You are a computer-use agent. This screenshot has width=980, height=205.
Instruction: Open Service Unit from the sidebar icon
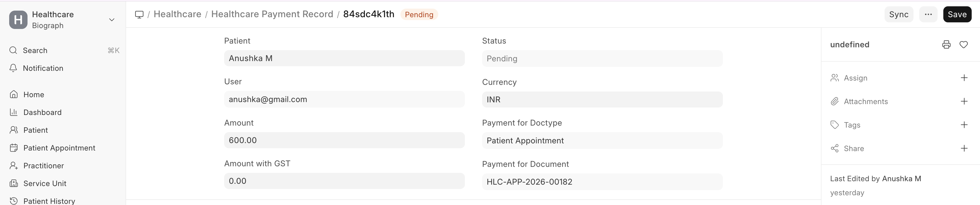14,183
